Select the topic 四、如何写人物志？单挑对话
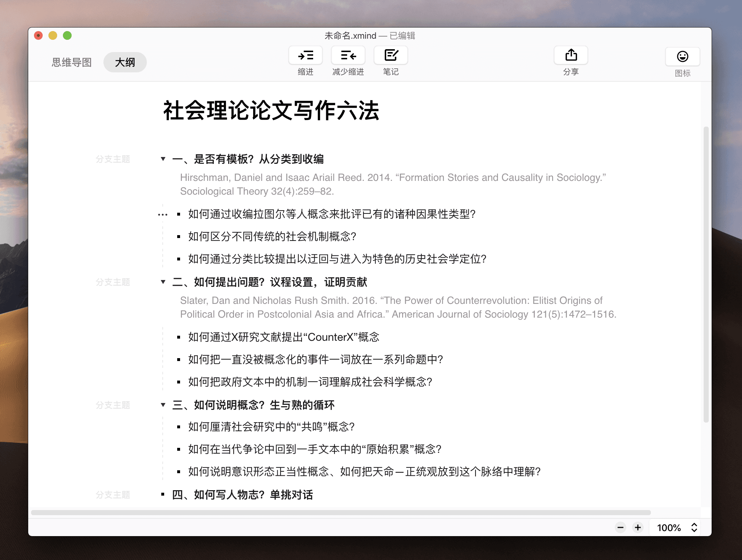742x560 pixels. (242, 495)
